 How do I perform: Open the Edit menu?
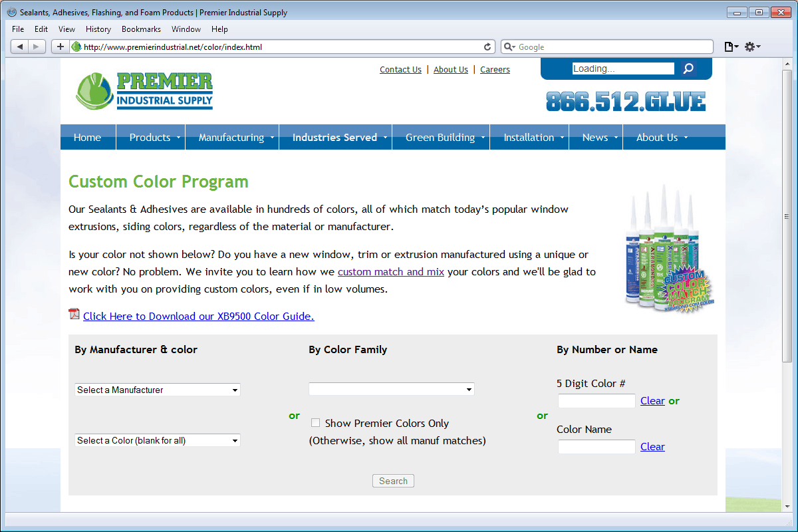(x=41, y=29)
